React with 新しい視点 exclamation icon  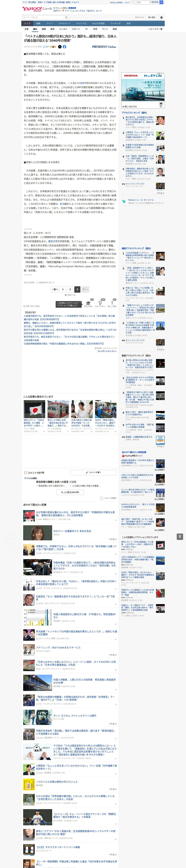(112, 303)
